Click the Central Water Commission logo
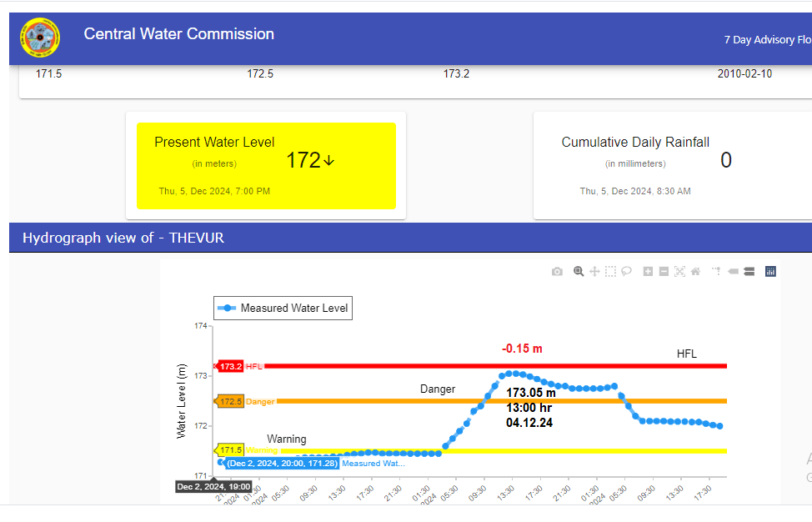Screen dimensions: 812x522 40,38
